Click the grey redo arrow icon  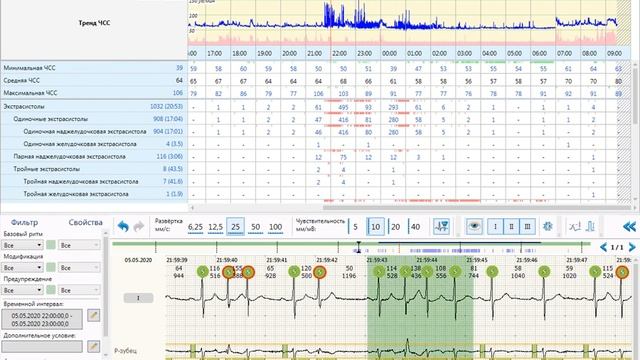pos(139,227)
